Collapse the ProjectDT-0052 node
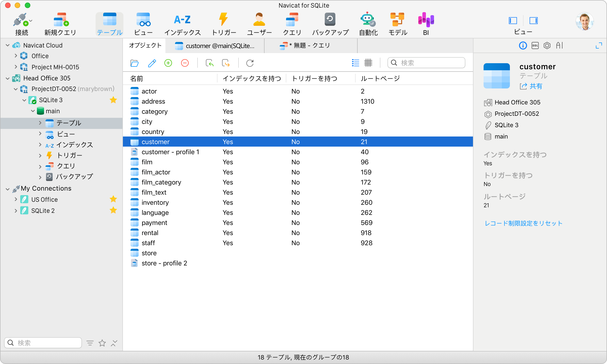 16,89
